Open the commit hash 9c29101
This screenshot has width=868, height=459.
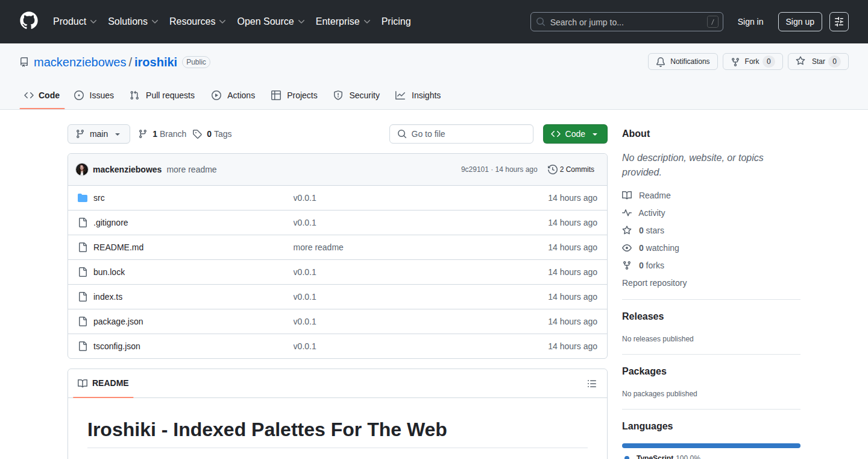(475, 169)
